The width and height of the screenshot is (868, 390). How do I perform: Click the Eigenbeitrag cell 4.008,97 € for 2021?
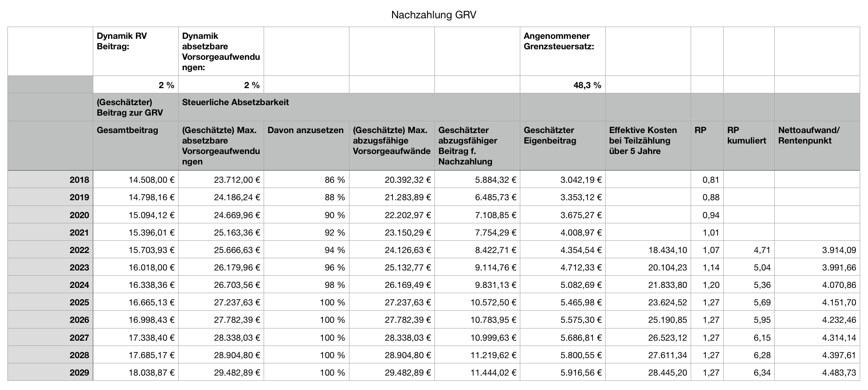click(x=562, y=233)
